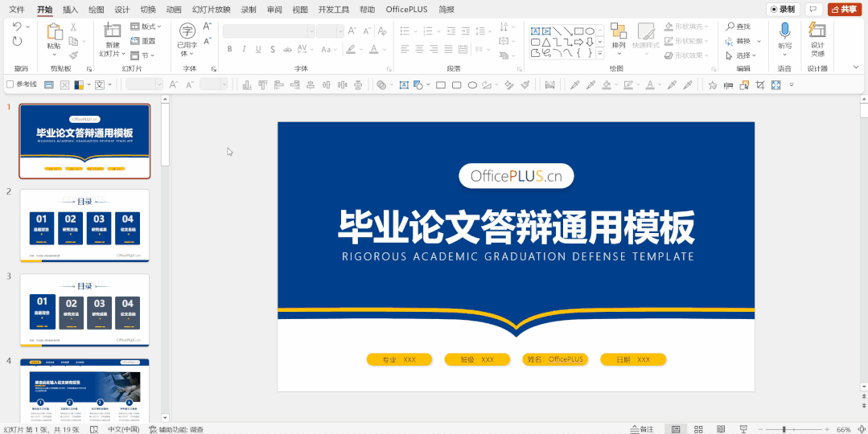The image size is (868, 434).
Task: Open the 节 section dropdown
Action: pyautogui.click(x=143, y=55)
